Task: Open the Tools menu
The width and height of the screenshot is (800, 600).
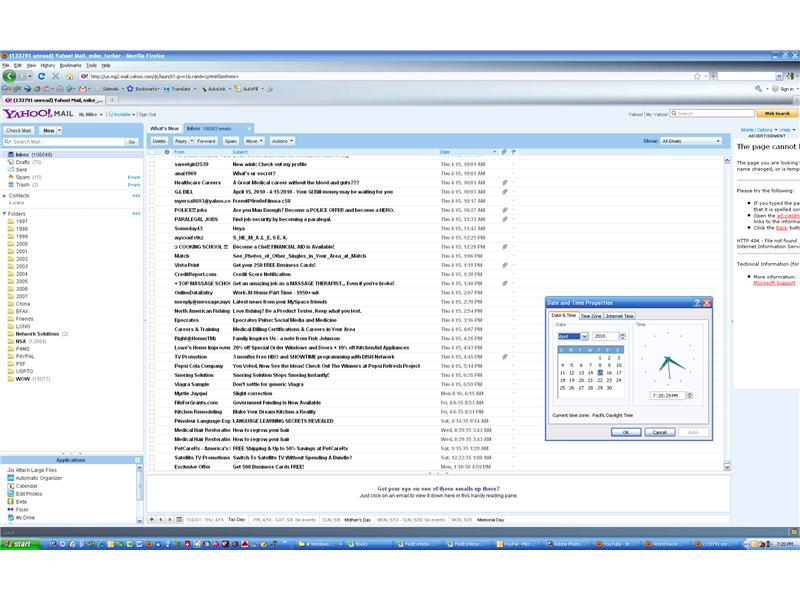Action: tap(91, 66)
